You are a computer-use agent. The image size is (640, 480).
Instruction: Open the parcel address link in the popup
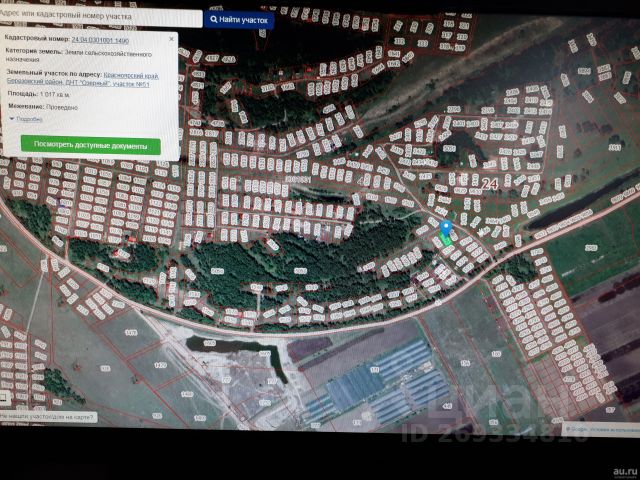coord(83,80)
